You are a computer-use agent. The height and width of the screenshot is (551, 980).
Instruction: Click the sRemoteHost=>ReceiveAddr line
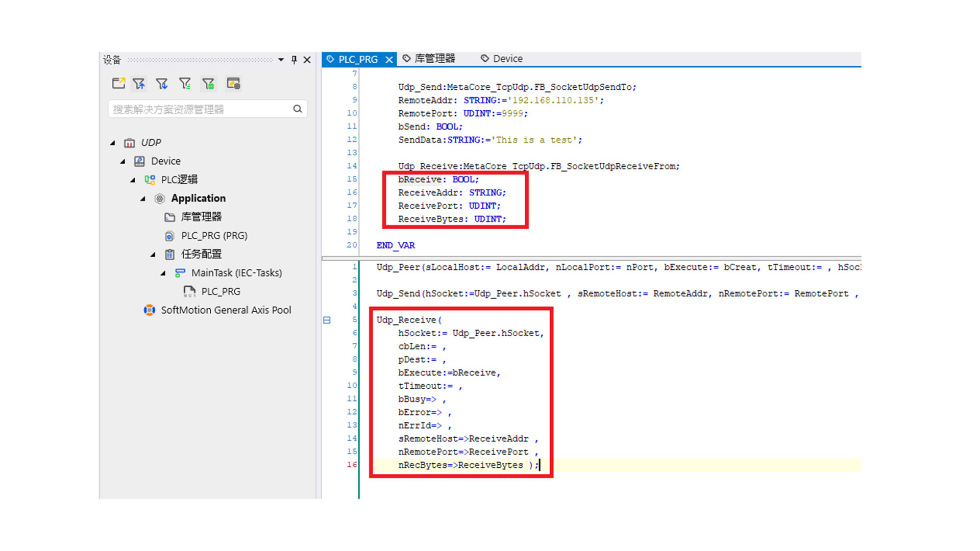click(468, 439)
